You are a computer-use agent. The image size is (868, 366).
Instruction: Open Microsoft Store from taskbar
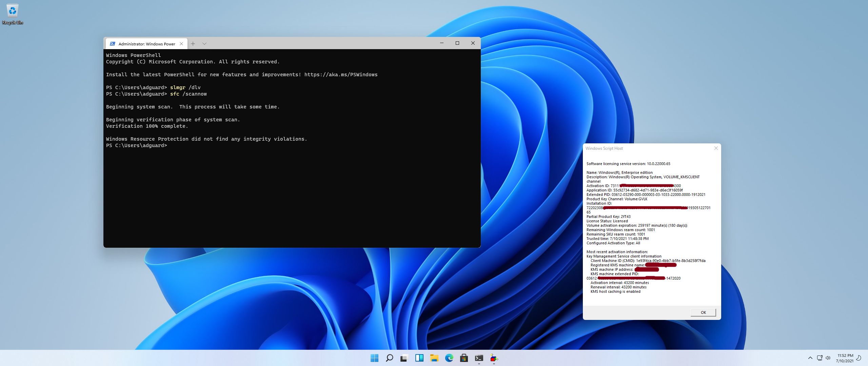[x=464, y=358]
